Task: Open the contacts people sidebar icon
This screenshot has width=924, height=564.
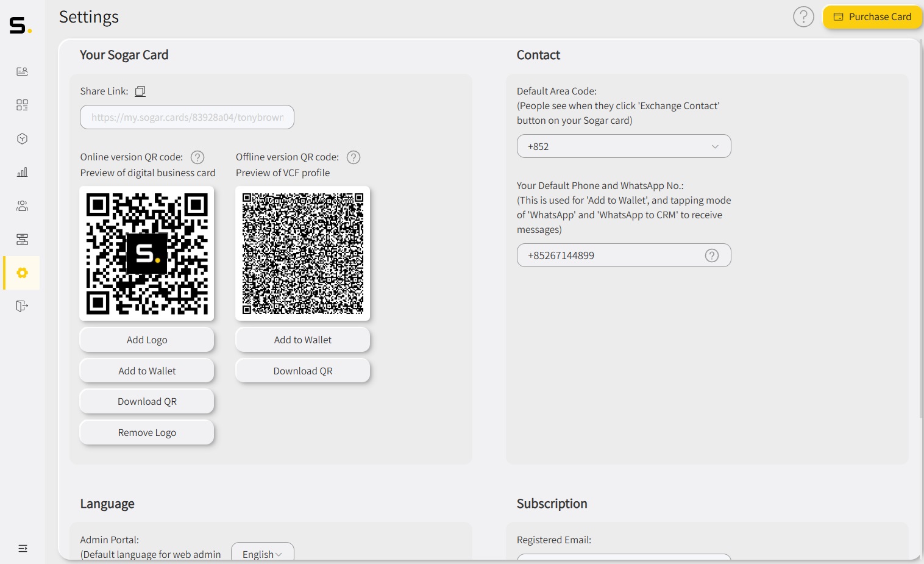Action: point(22,205)
